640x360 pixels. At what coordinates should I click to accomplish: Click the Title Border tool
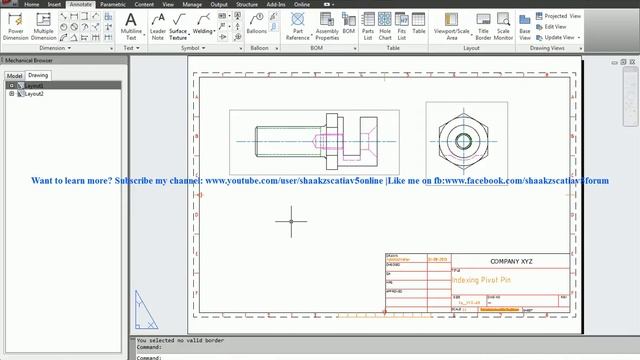483,27
